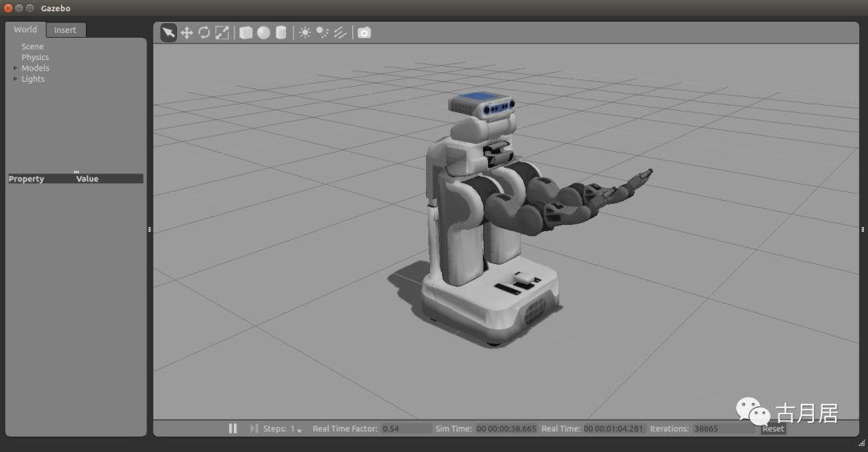
Task: Take a screenshot with camera icon
Action: click(x=364, y=33)
